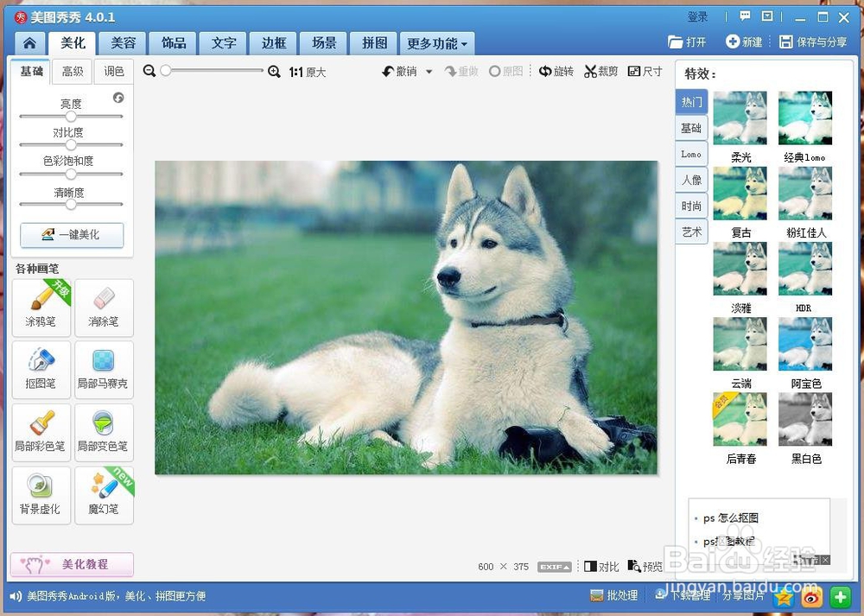Open 预览 preview
Image resolution: width=864 pixels, height=616 pixels.
tap(645, 567)
